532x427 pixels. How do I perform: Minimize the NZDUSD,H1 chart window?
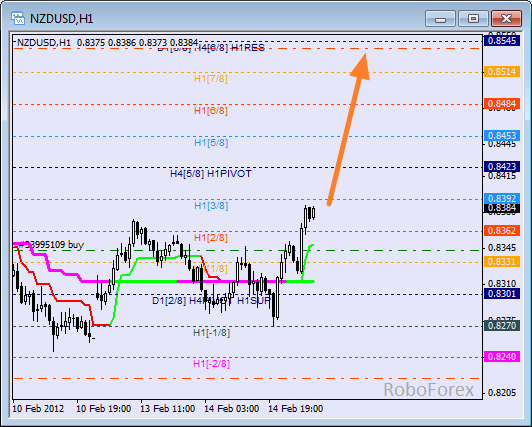[440, 18]
